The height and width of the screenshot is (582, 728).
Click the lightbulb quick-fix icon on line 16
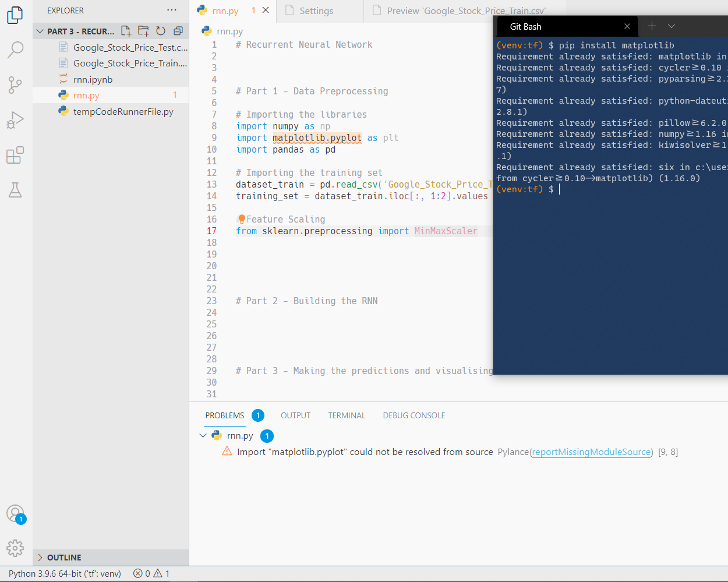pyautogui.click(x=241, y=219)
